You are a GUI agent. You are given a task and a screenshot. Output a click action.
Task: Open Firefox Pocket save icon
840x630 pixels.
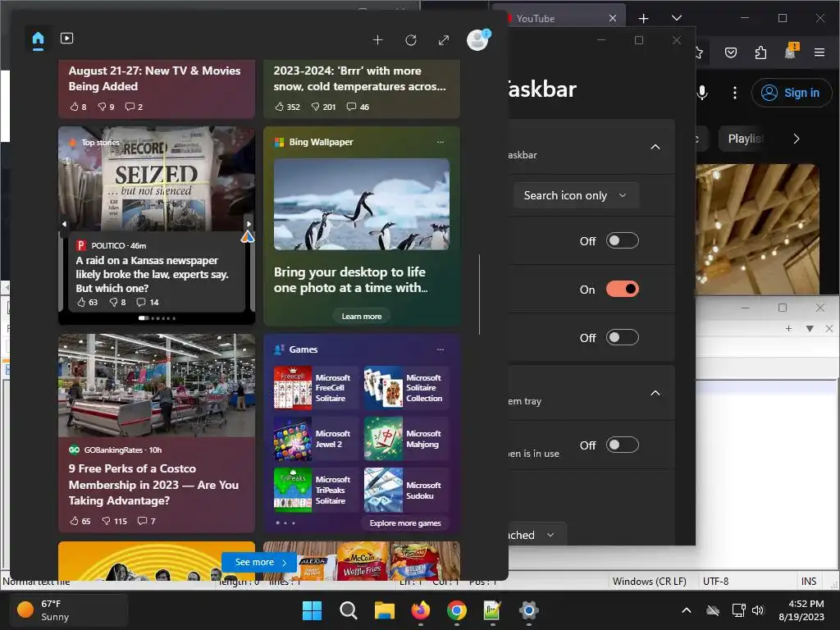(731, 52)
